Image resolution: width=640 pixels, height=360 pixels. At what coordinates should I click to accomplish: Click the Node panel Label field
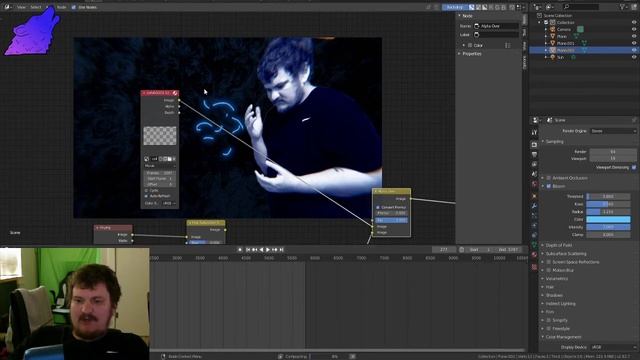click(496, 35)
